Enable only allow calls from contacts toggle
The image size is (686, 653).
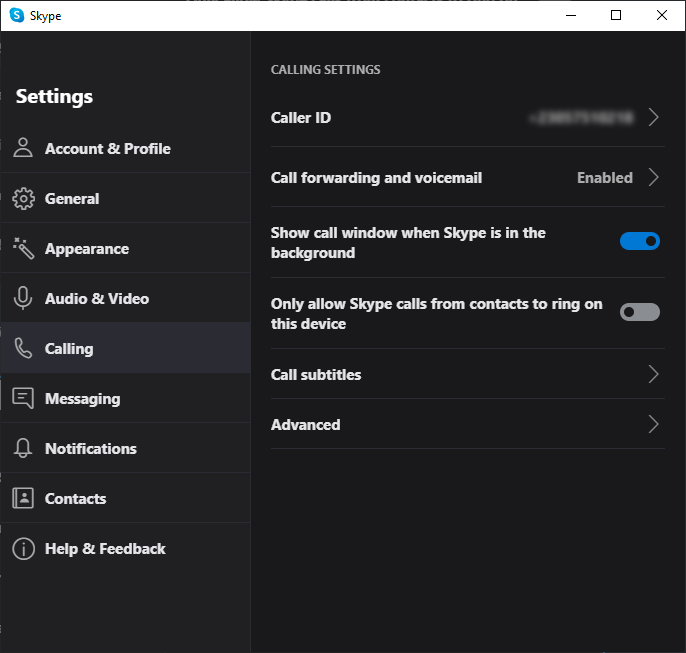pyautogui.click(x=640, y=312)
